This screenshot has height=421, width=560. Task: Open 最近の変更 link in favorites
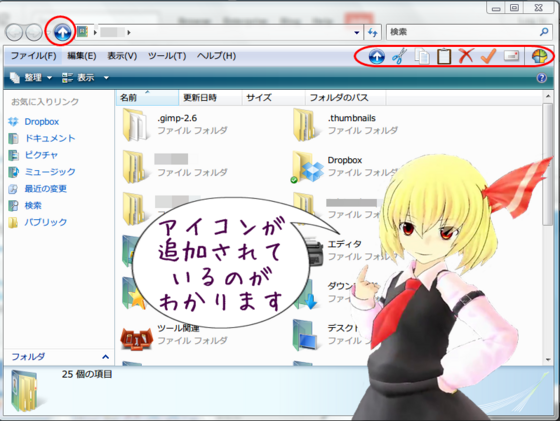click(x=45, y=189)
